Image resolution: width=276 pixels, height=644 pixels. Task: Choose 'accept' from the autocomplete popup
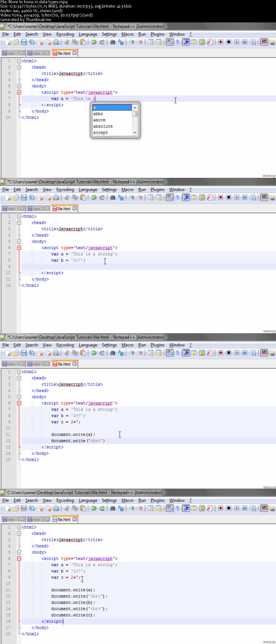point(112,132)
